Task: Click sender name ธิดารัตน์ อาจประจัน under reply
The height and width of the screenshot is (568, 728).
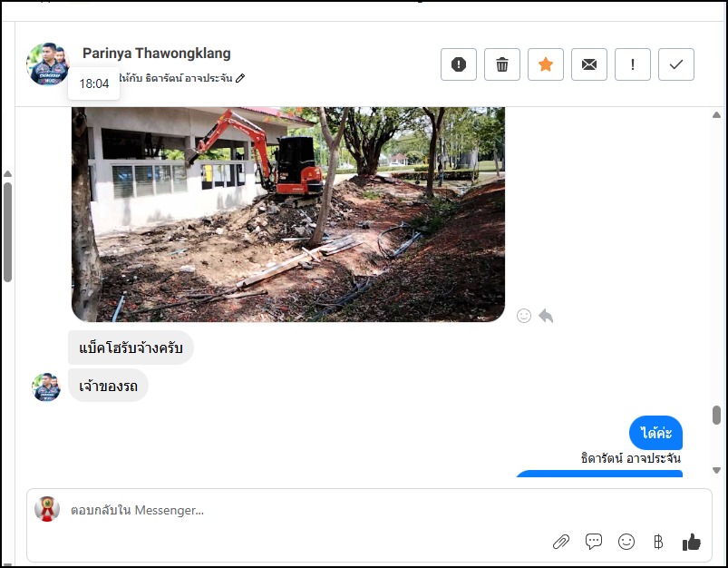Action: pyautogui.click(x=630, y=458)
